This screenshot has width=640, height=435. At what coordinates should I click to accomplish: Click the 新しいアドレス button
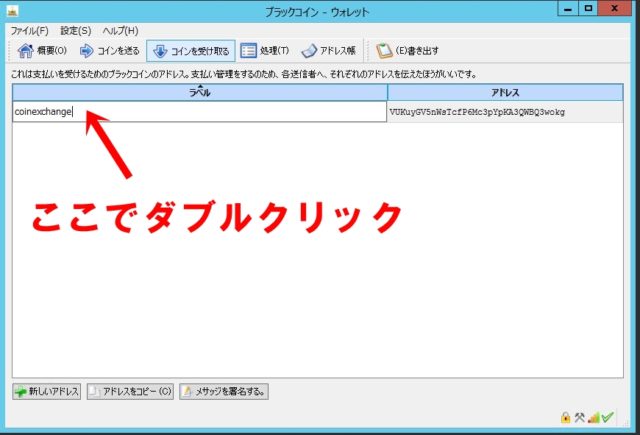47,392
